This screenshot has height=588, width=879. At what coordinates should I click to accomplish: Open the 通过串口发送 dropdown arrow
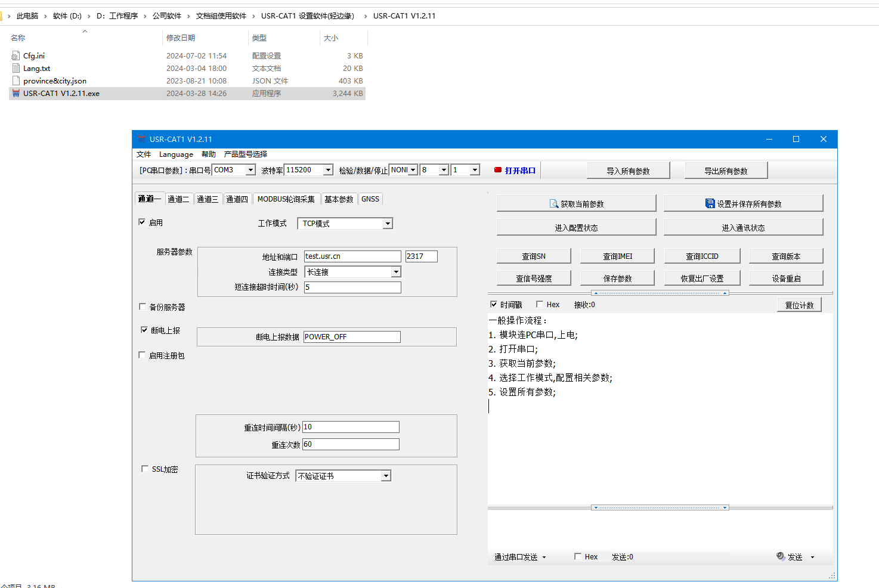click(544, 558)
